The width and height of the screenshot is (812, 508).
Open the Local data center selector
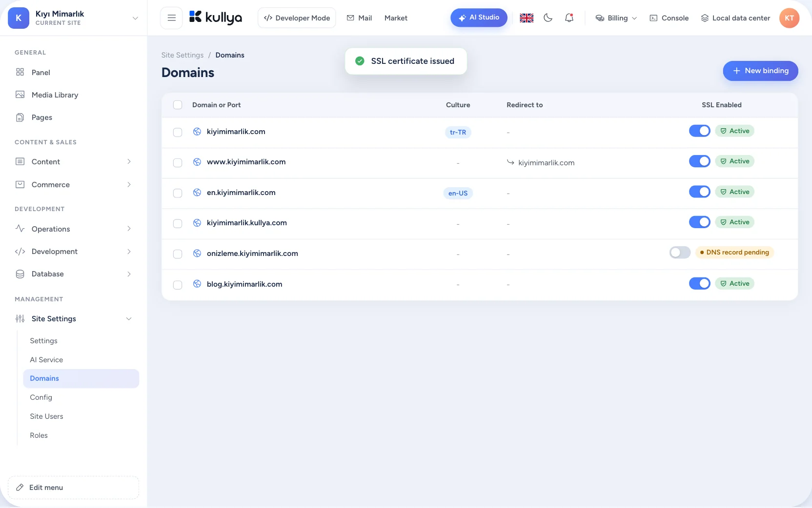[x=735, y=18]
